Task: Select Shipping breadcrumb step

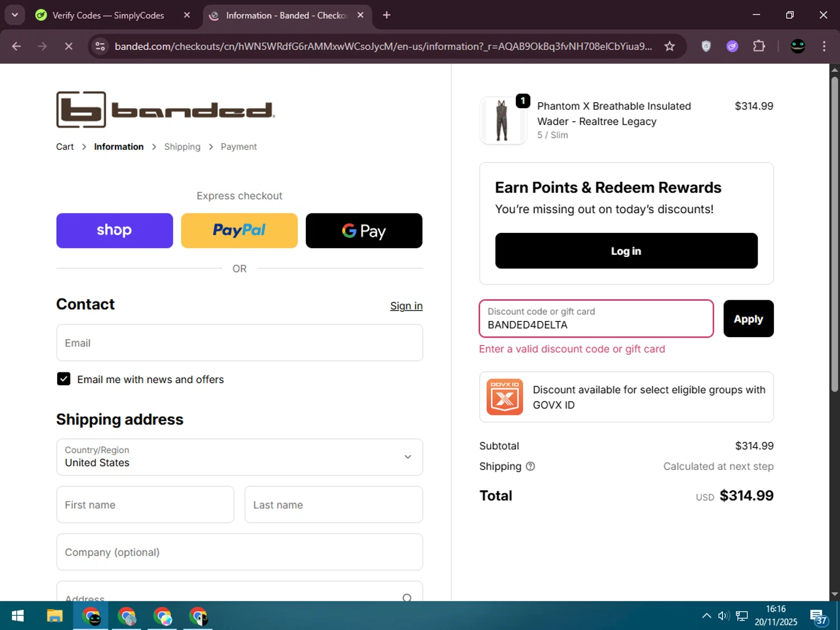Action: point(182,147)
